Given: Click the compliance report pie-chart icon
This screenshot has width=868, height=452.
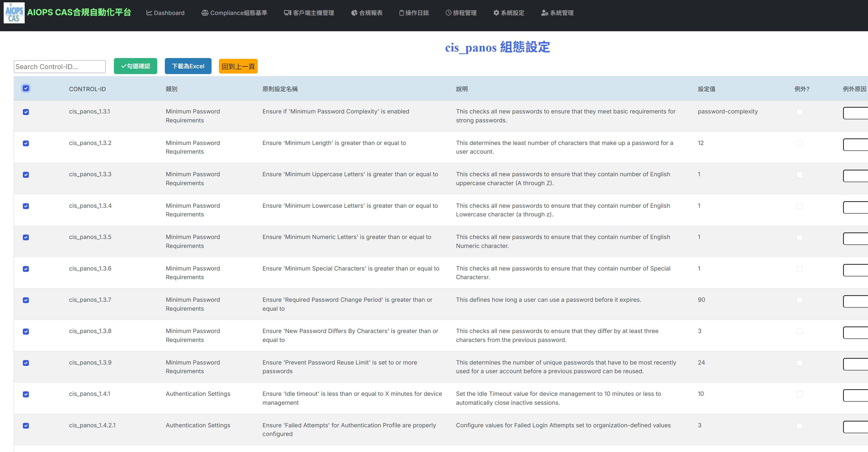Looking at the screenshot, I should pyautogui.click(x=354, y=13).
